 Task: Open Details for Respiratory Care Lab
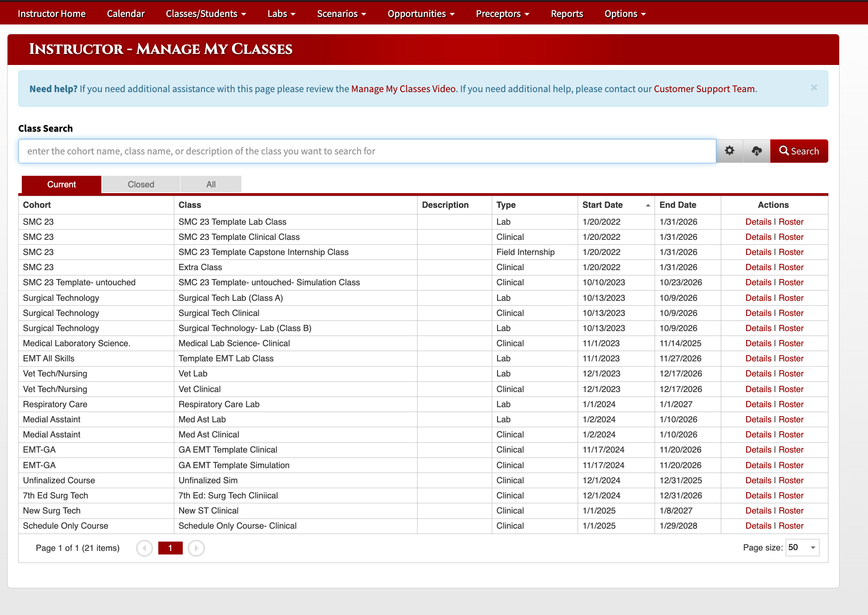(x=758, y=404)
